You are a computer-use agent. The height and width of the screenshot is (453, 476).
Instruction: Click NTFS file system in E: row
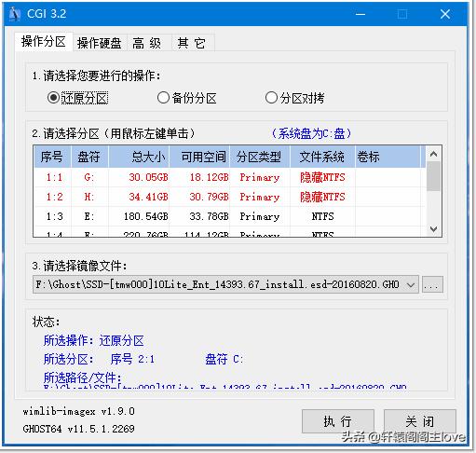click(x=322, y=216)
